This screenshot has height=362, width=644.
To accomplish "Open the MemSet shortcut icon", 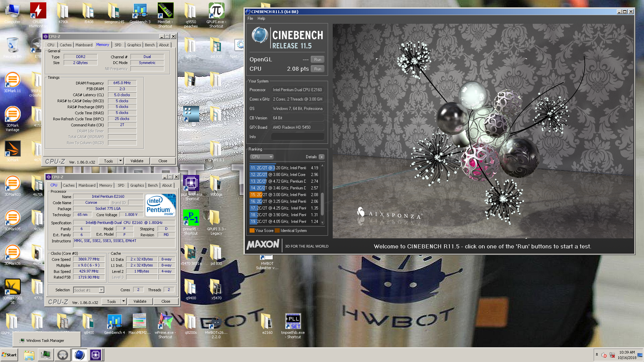I will tap(165, 15).
